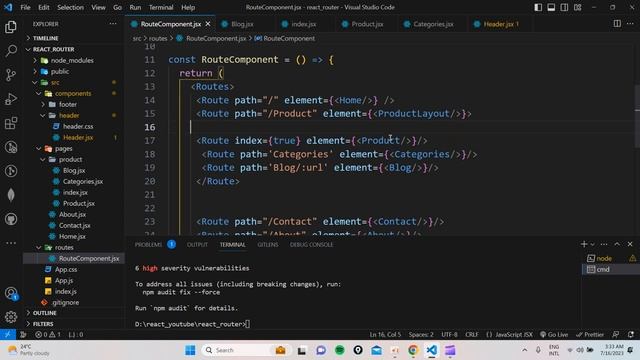Open the GitHub view in activity bar
Screen dimensions: 640x360
pyautogui.click(x=11, y=219)
